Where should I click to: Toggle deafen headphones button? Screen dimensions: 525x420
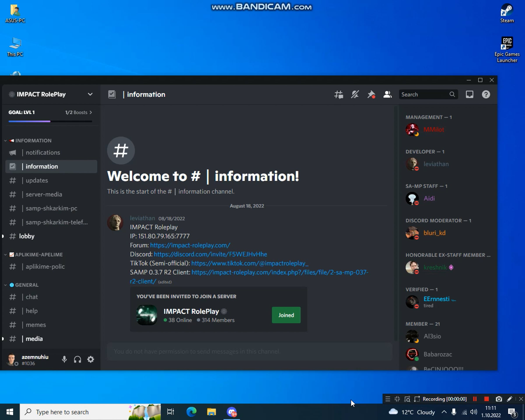point(77,359)
